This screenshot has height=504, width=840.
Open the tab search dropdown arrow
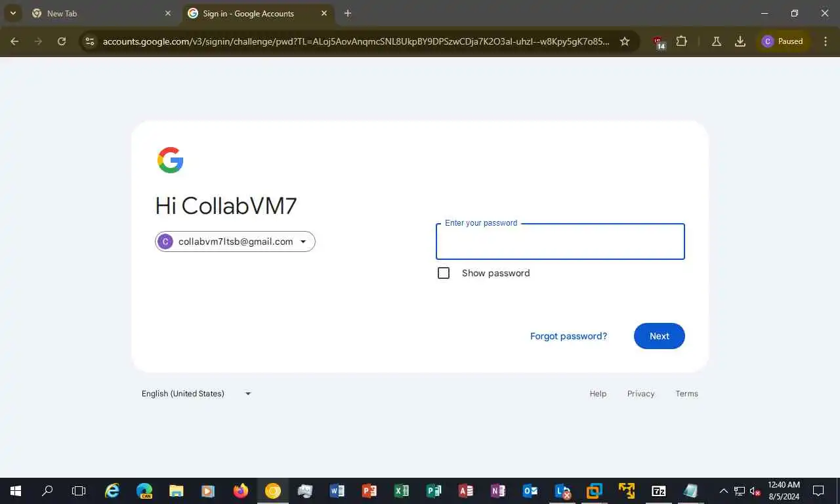click(x=12, y=13)
